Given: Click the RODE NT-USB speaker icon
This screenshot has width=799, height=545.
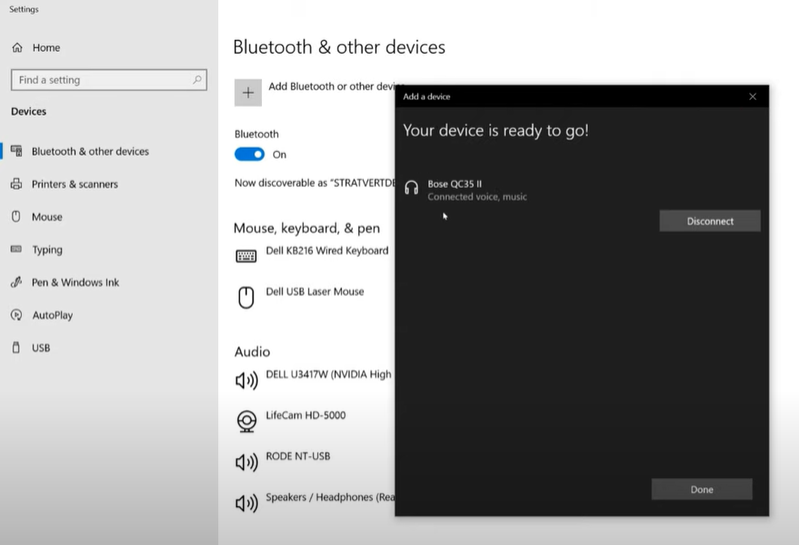Looking at the screenshot, I should (246, 462).
